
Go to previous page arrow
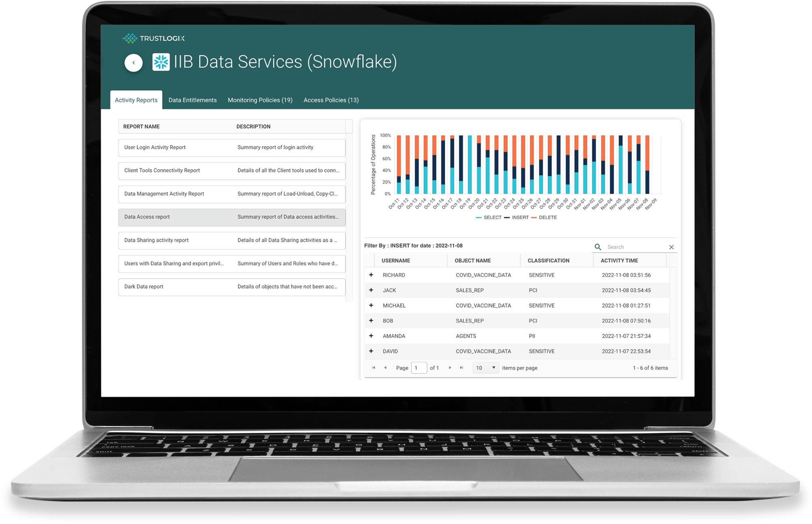pos(385,368)
